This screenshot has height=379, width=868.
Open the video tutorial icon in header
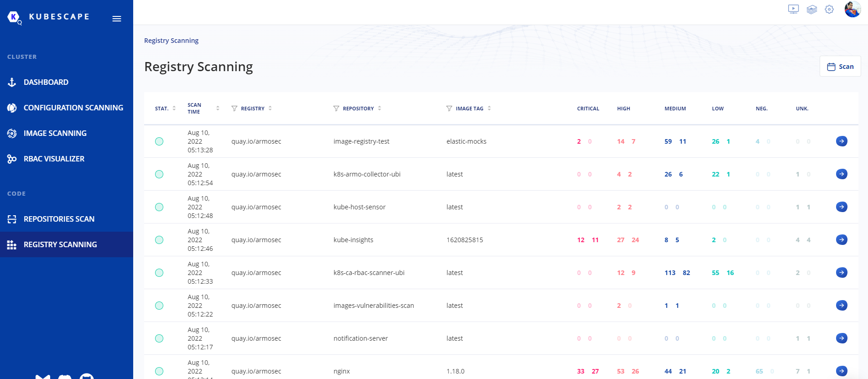(x=794, y=9)
